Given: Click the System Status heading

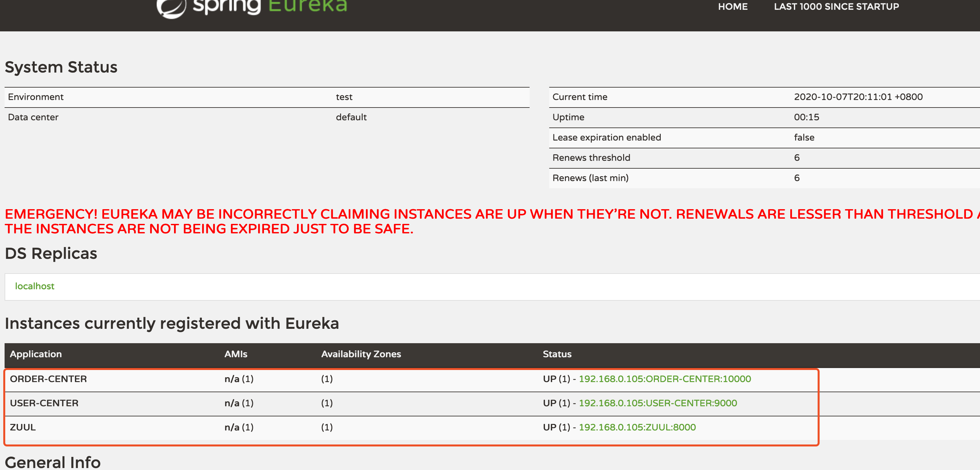Looking at the screenshot, I should click(x=61, y=67).
